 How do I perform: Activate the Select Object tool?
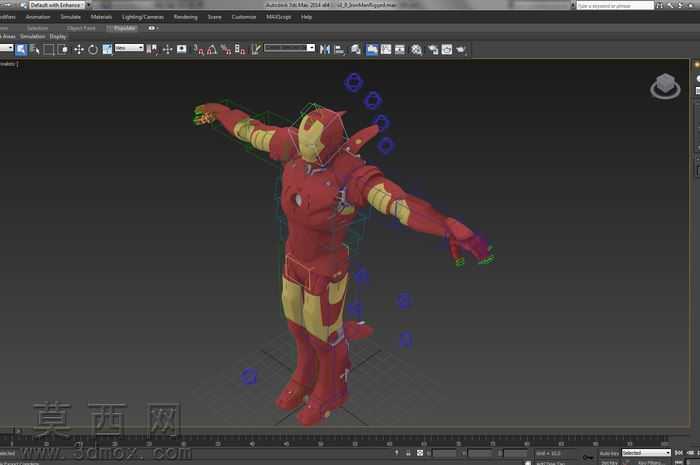(21, 50)
